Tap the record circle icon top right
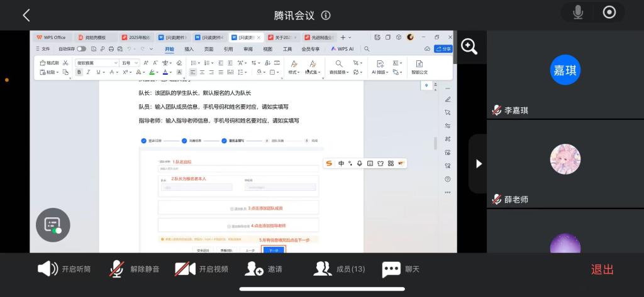 pyautogui.click(x=609, y=13)
